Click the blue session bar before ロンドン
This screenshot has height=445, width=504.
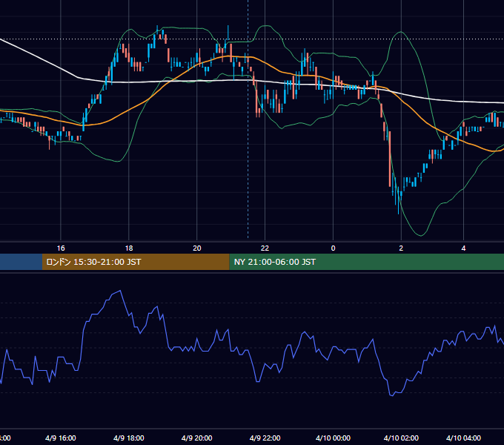pyautogui.click(x=21, y=262)
